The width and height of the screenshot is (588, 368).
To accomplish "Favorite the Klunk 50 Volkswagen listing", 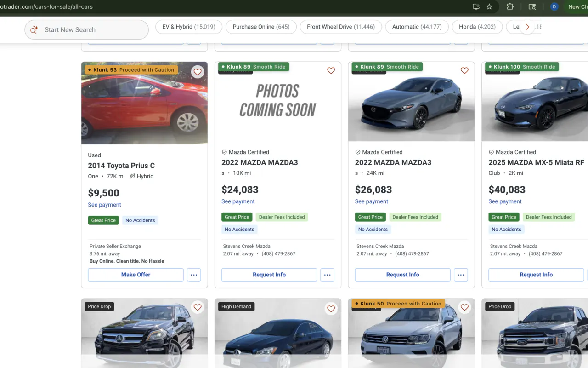I will tap(464, 307).
